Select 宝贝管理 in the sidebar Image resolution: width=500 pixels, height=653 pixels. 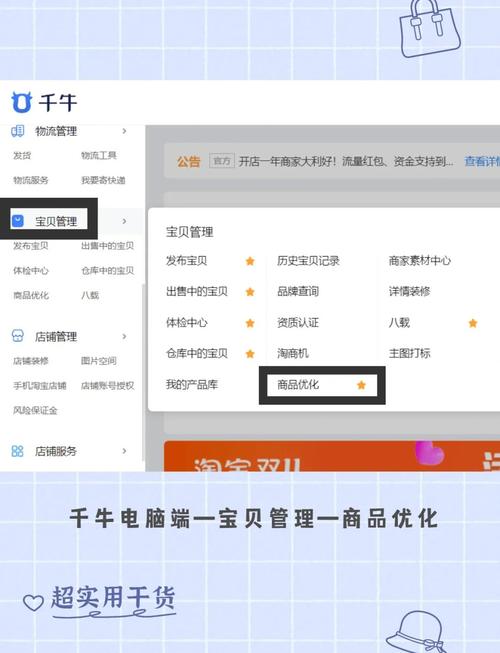click(x=56, y=221)
